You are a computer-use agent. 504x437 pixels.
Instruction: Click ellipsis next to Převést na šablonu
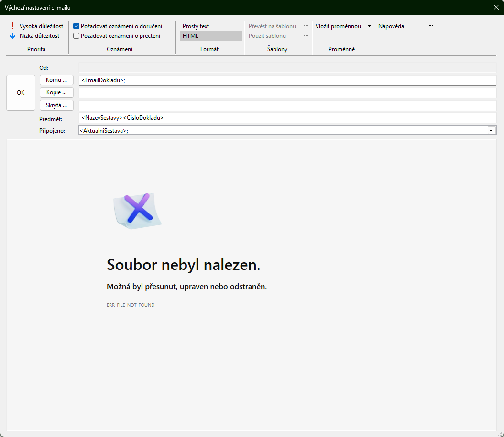point(306,26)
